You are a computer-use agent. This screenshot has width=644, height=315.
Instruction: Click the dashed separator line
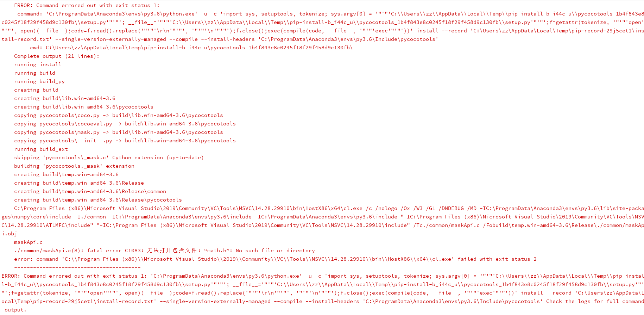pyautogui.click(x=77, y=267)
